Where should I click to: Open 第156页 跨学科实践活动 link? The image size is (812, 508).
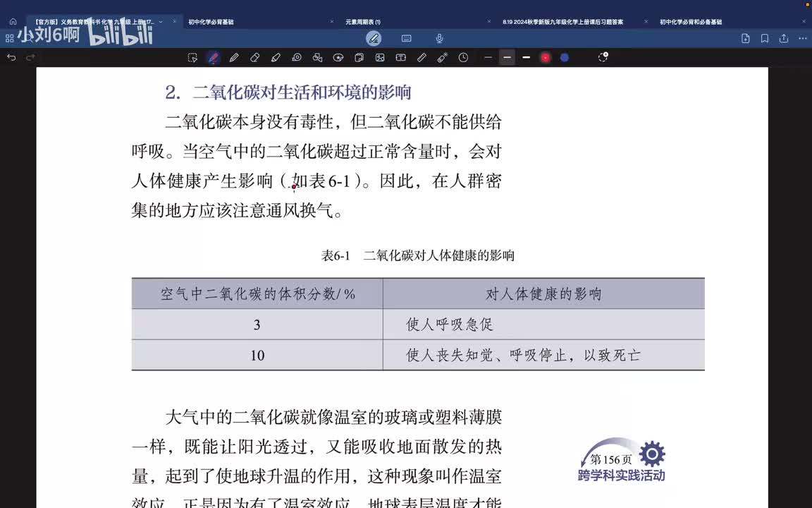(622, 460)
